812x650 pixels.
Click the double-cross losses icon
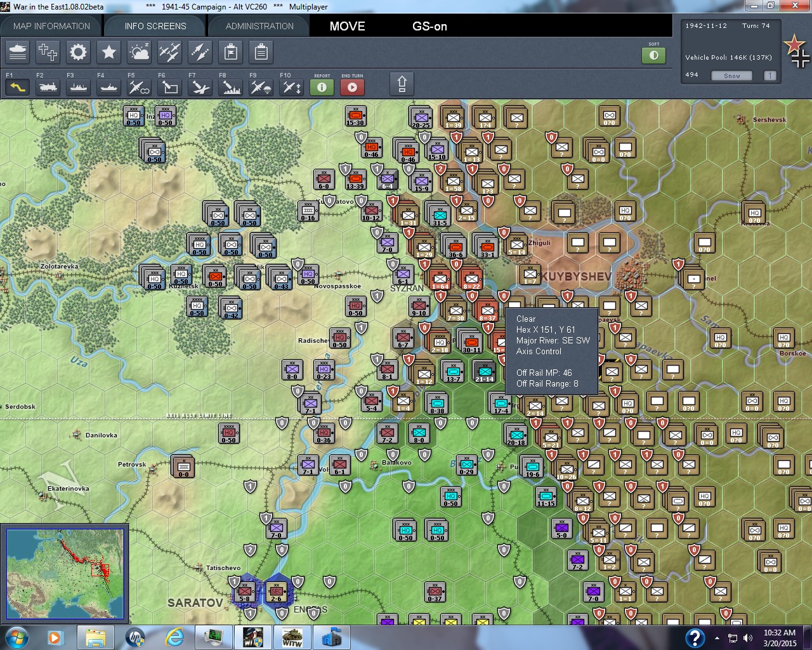pyautogui.click(x=48, y=52)
